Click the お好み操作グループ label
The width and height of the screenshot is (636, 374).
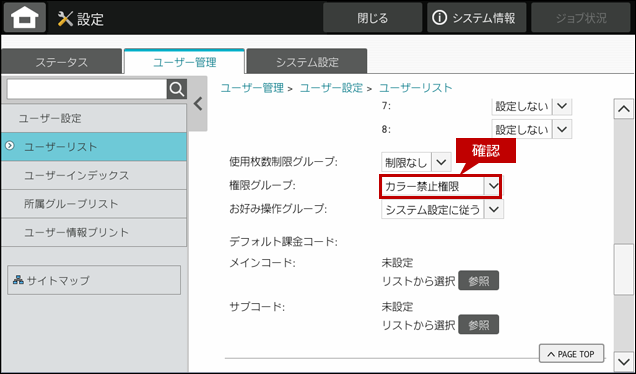[278, 209]
